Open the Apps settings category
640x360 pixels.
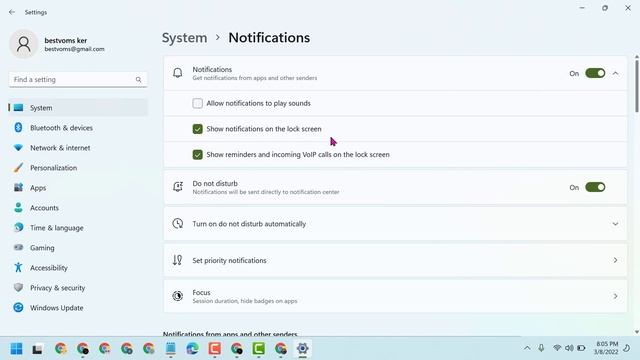pos(78,188)
